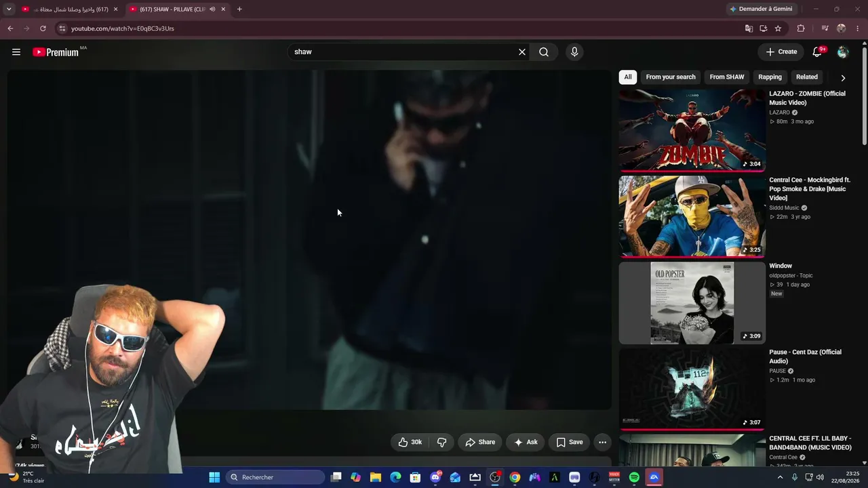
Task: Start voice search with microphone
Action: click(x=574, y=52)
